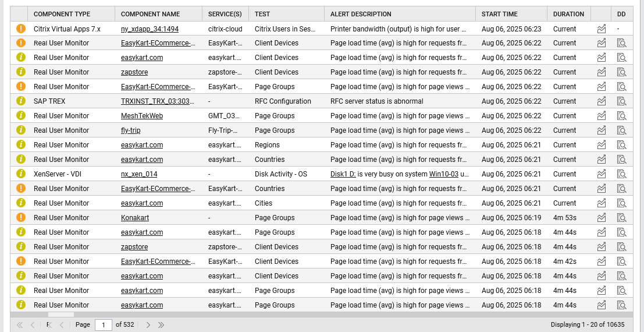Click the Disk1 D: link in alert description
Viewport: 644px width, 332px height.
tap(343, 174)
